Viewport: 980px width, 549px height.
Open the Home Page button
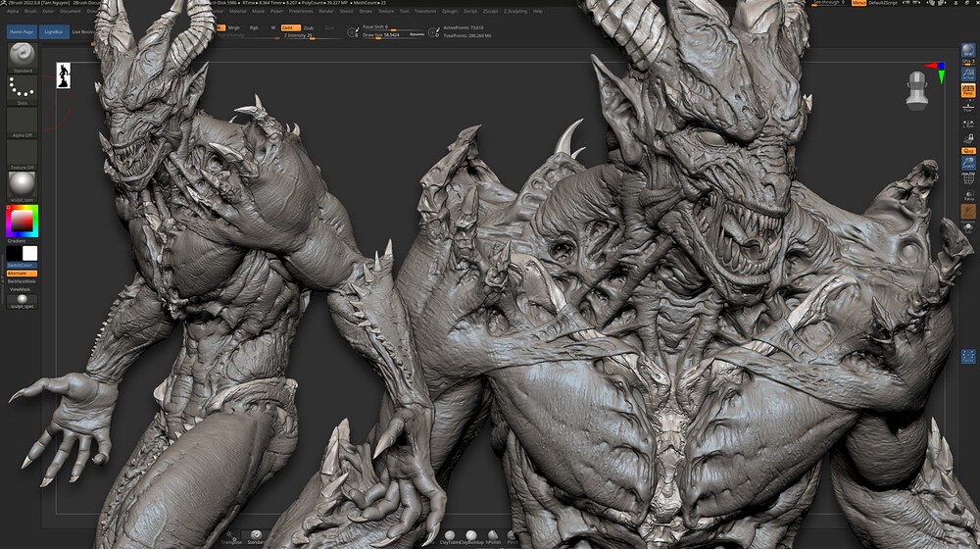[x=22, y=32]
